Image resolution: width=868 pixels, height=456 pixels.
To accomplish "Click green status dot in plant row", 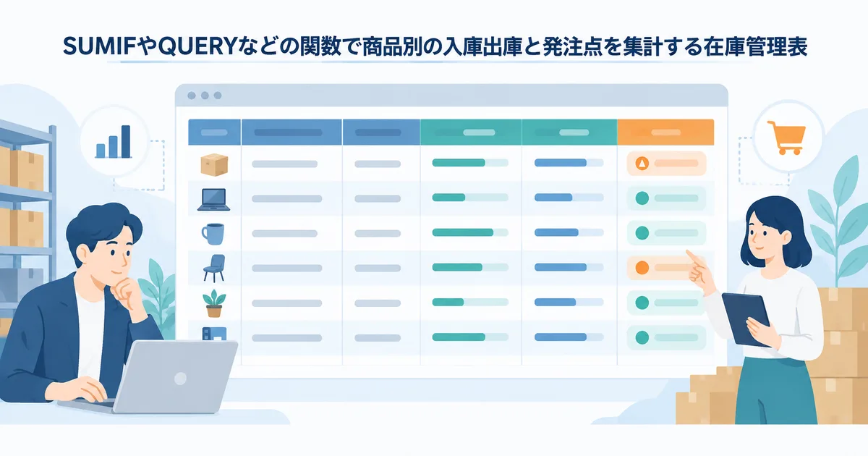I will pyautogui.click(x=641, y=303).
